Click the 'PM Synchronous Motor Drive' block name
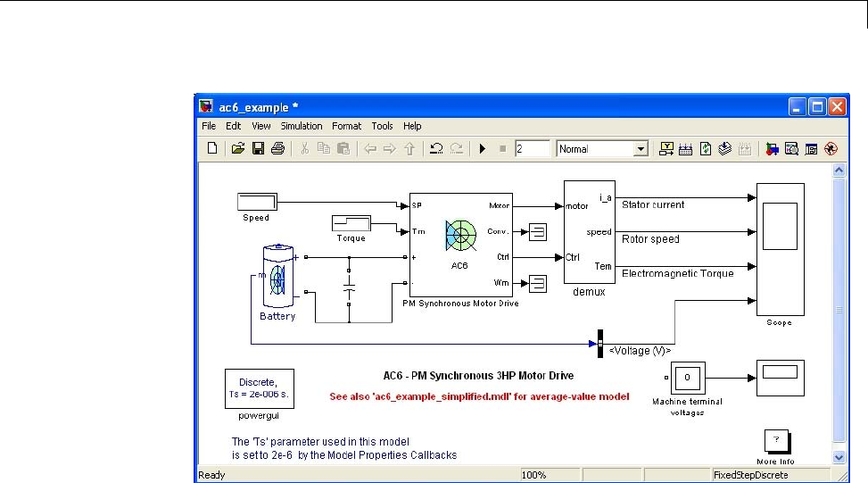 click(x=460, y=303)
